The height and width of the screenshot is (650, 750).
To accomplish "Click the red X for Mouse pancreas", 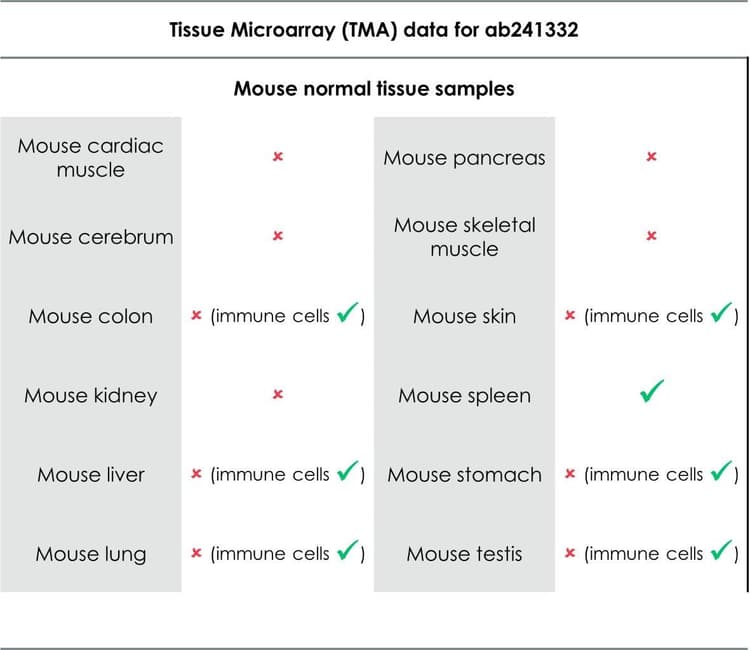I will 651,157.
